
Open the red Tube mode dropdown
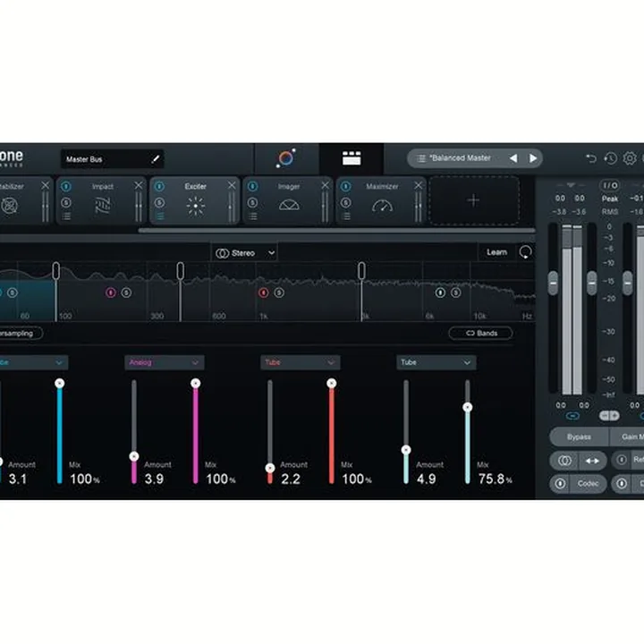click(x=301, y=362)
